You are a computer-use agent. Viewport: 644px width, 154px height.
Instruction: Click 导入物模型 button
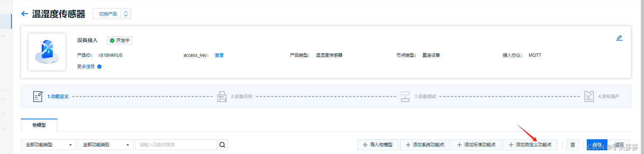pyautogui.click(x=378, y=145)
